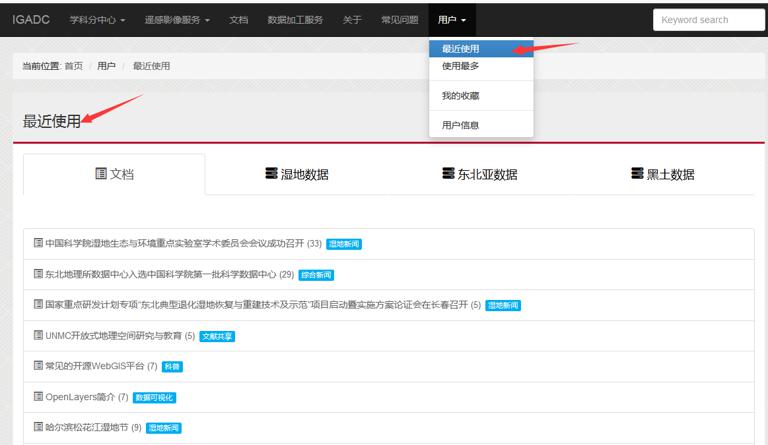Viewport: 768px width, 445px height.
Task: Collapse the 用户 dropdown menu
Action: 452,20
